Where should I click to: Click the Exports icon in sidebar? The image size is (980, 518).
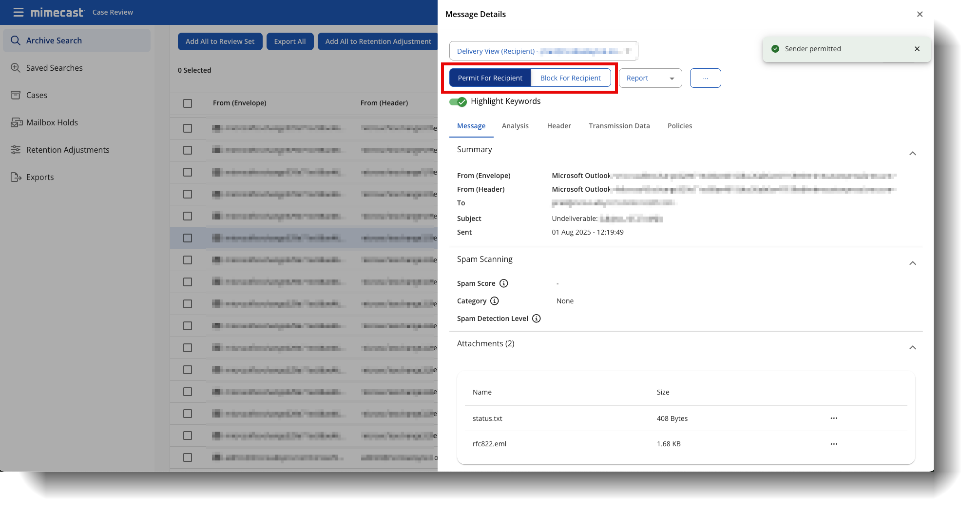[x=16, y=177]
